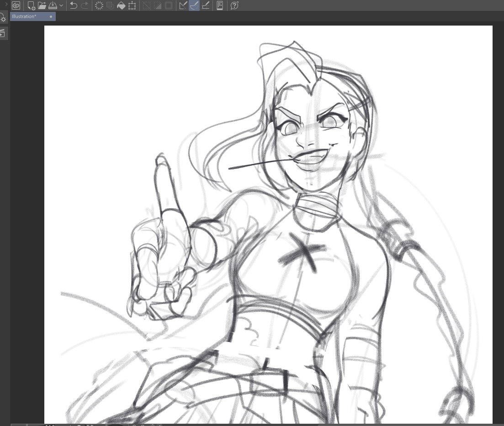Undo the last stroke
Viewport: 504px width, 426px height.
pos(74,5)
